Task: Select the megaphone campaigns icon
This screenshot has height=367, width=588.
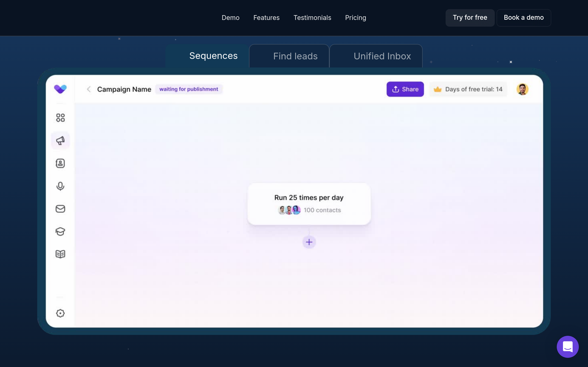Action: pos(60,141)
